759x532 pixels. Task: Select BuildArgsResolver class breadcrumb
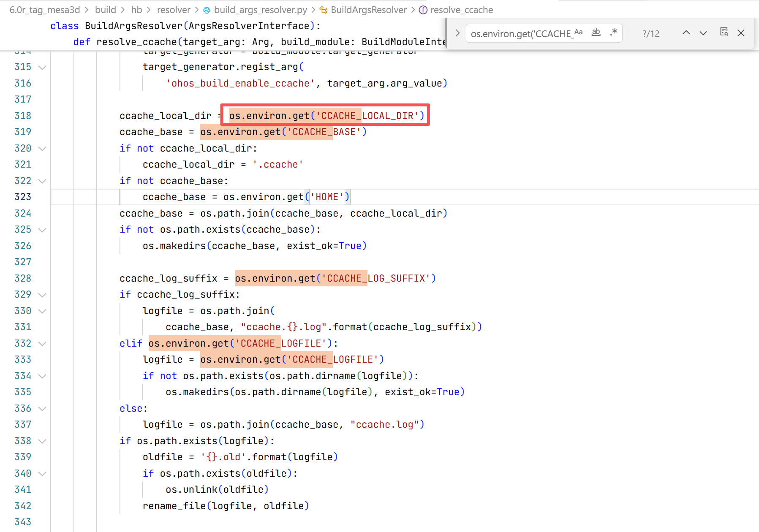(369, 10)
